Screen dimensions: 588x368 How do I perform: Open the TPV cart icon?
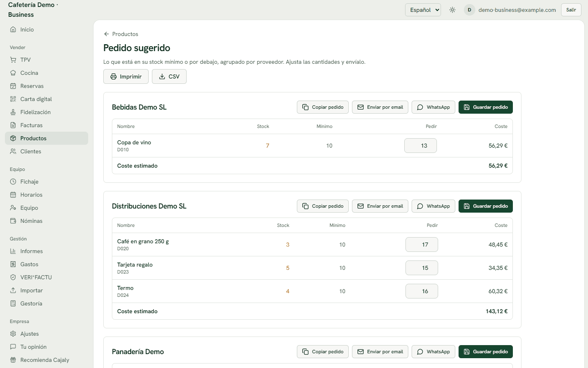click(x=13, y=60)
